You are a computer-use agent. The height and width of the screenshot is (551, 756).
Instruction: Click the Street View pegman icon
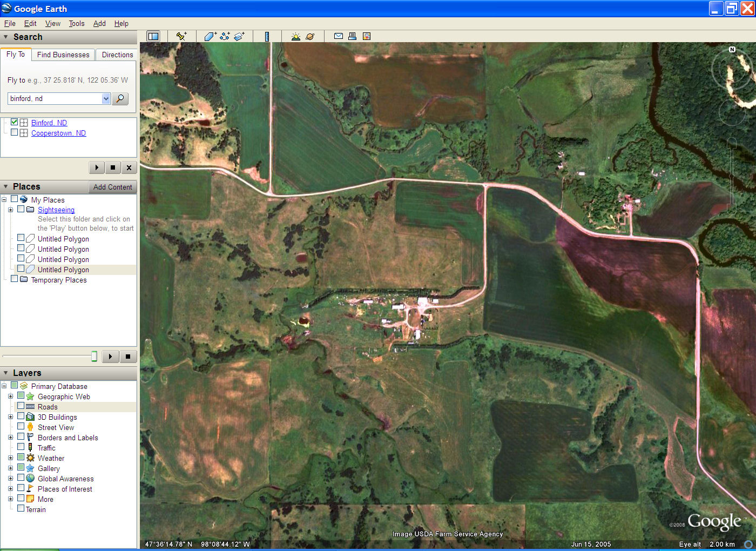(x=30, y=427)
